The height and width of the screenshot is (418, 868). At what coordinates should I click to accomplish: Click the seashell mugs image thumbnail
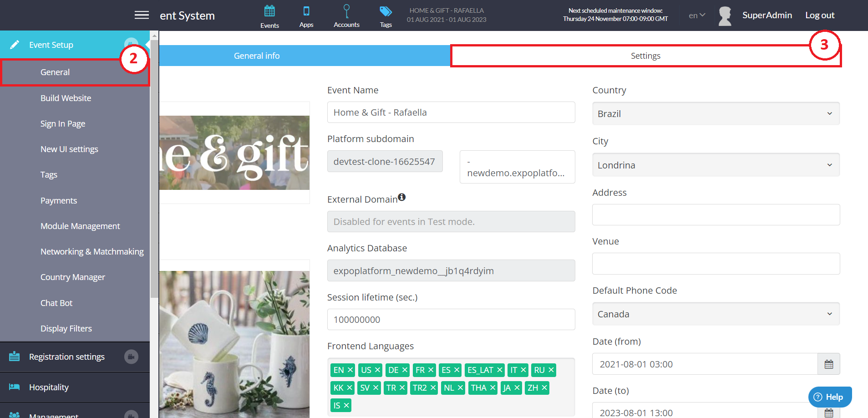click(x=234, y=344)
